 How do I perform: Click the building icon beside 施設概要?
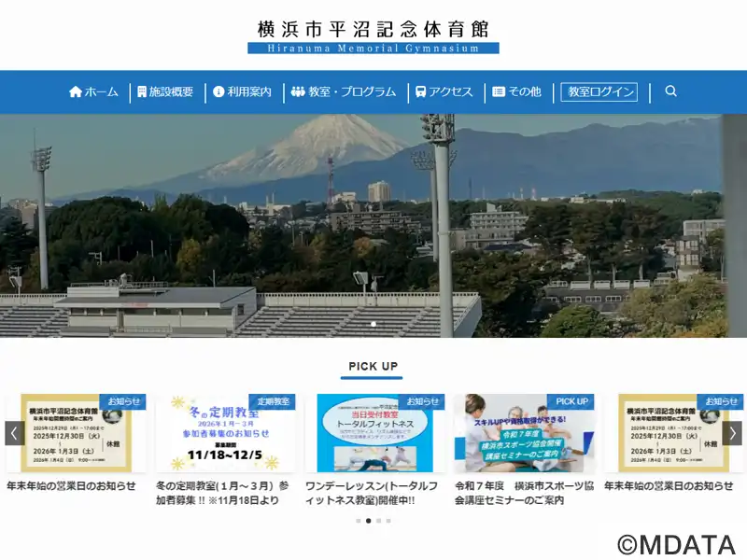pyautogui.click(x=142, y=91)
